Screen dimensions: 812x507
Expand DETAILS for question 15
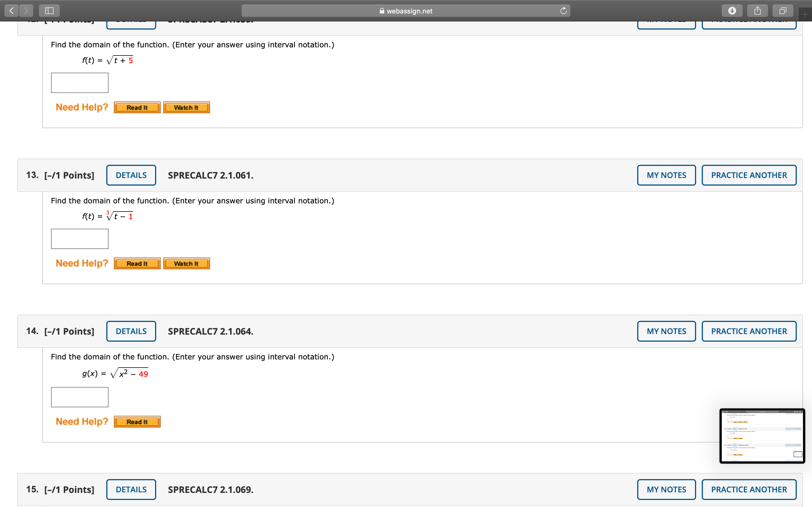pyautogui.click(x=131, y=490)
